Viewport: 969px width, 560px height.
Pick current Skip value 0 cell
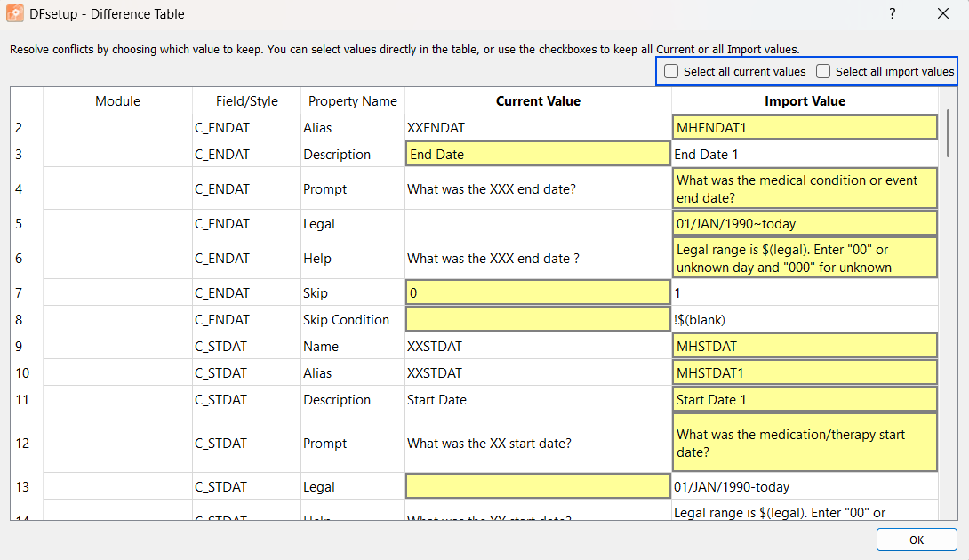coord(538,292)
